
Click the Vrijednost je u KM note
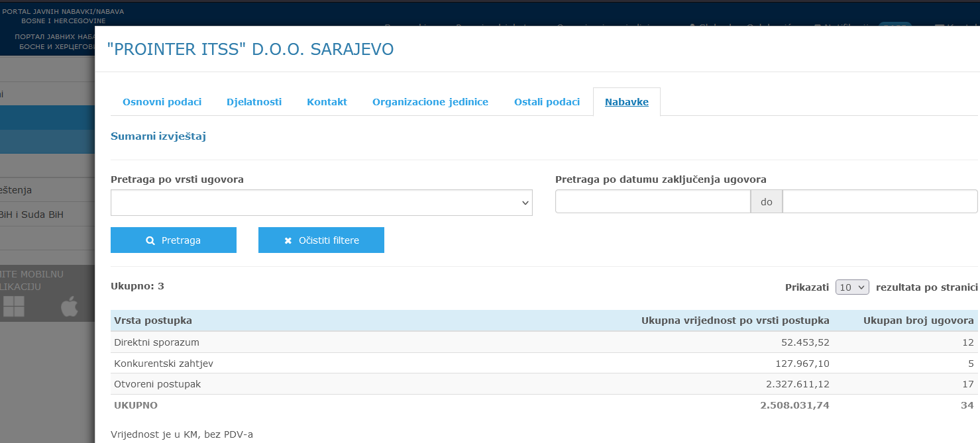pyautogui.click(x=182, y=434)
